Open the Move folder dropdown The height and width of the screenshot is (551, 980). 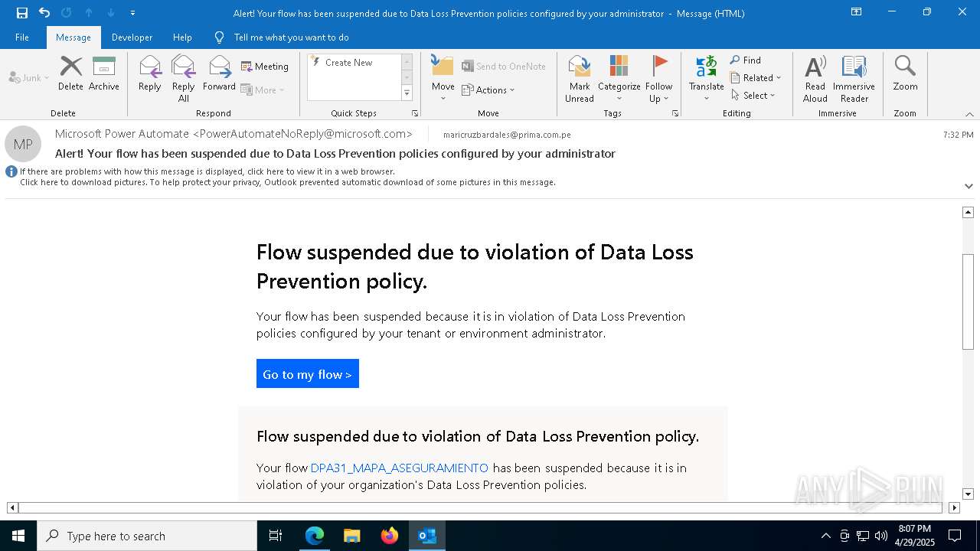coord(443,78)
